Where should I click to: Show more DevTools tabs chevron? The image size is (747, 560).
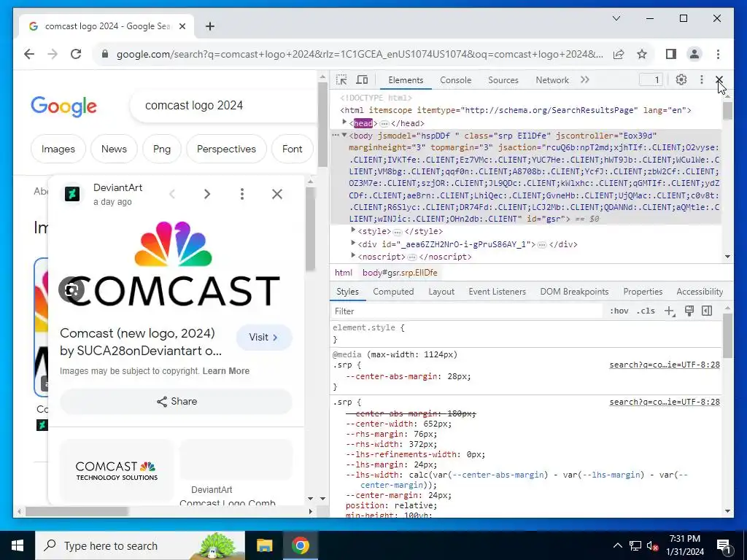coord(585,80)
